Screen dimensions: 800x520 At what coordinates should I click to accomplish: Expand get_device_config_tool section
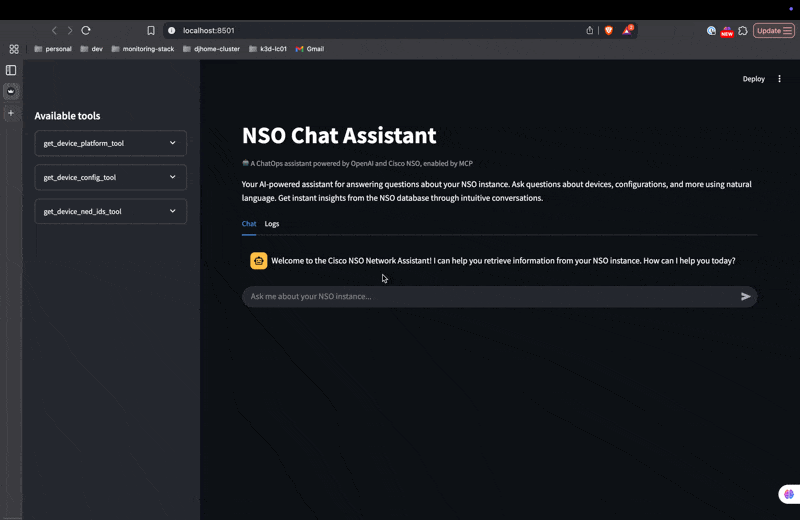(x=111, y=177)
